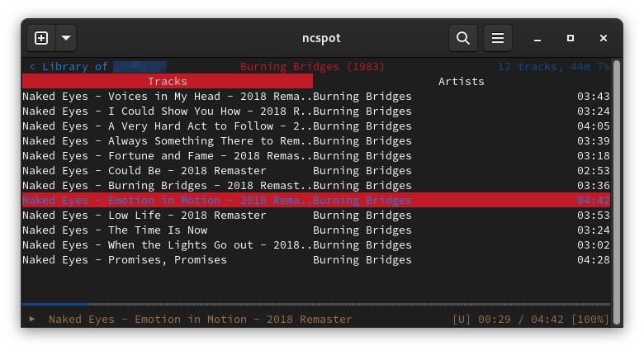Close the ncspot window
This screenshot has width=644, height=351.
coord(604,38)
